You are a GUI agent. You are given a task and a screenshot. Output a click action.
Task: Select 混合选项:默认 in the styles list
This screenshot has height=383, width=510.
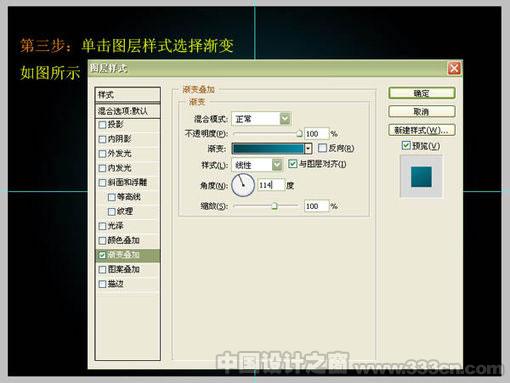(128, 111)
